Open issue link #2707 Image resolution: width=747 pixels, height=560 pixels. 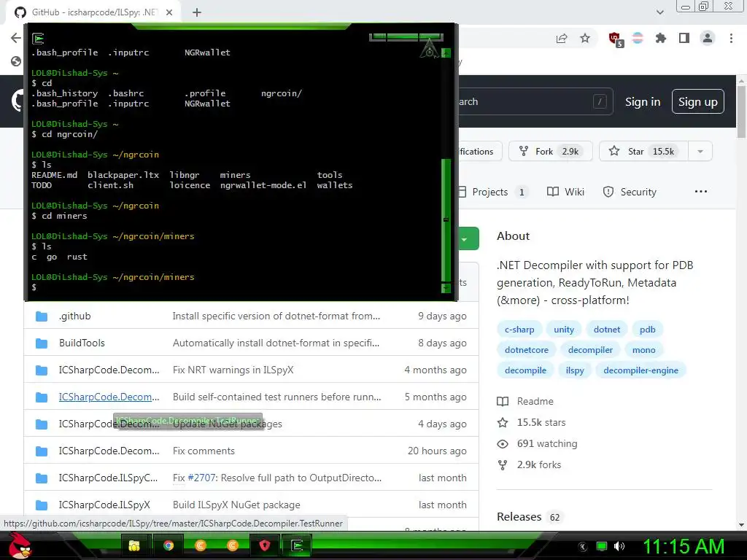click(x=201, y=478)
